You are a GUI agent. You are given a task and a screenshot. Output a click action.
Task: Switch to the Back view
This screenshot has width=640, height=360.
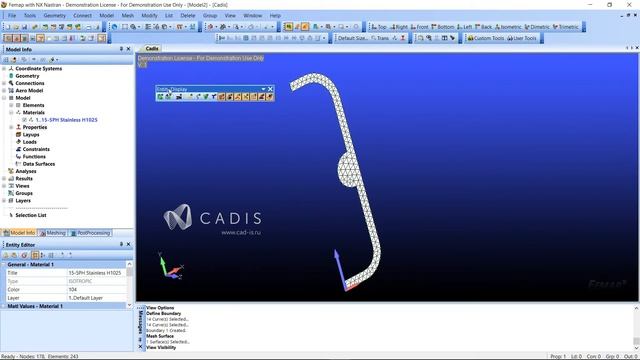coord(483,27)
